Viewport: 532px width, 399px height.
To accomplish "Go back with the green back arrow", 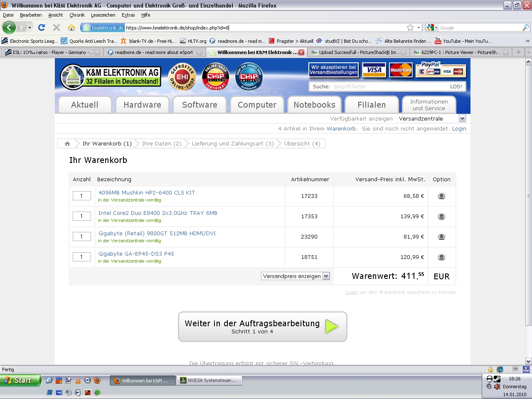I will (9, 27).
